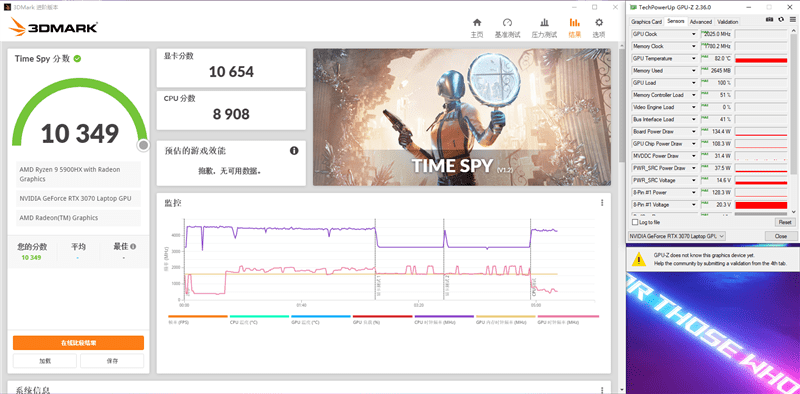
Task: Click the CPU 分数 value 8 908
Action: [231, 114]
